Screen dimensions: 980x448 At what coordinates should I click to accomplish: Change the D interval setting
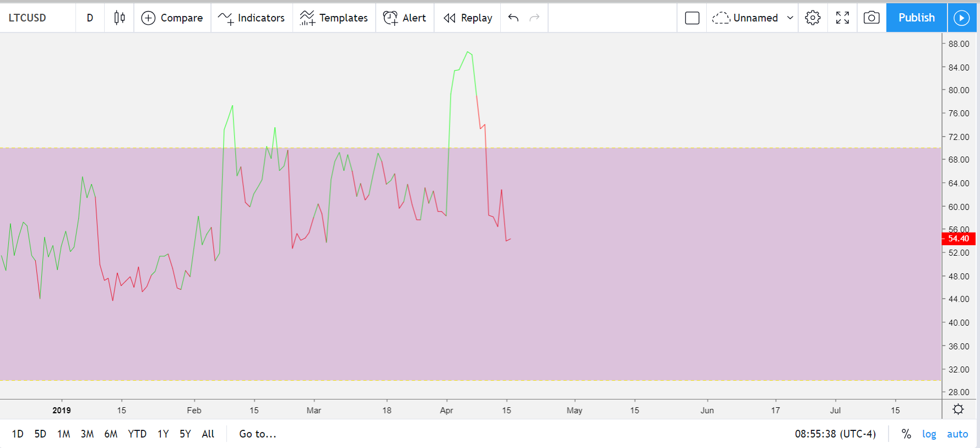(90, 18)
